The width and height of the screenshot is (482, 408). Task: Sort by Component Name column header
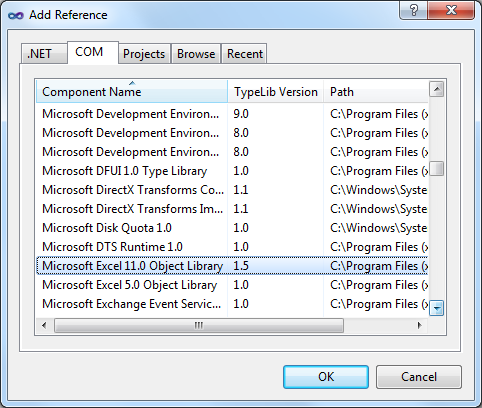coord(132,91)
